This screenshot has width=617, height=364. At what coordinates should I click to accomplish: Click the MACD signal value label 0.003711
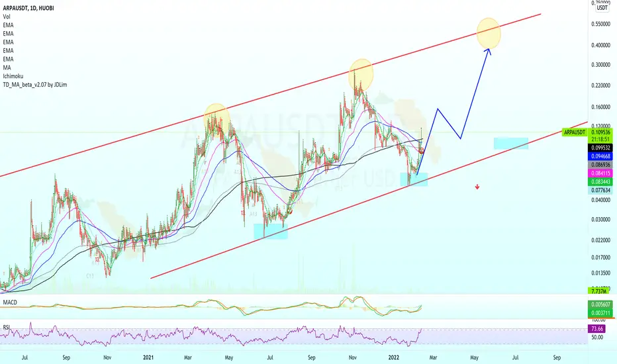pos(600,313)
